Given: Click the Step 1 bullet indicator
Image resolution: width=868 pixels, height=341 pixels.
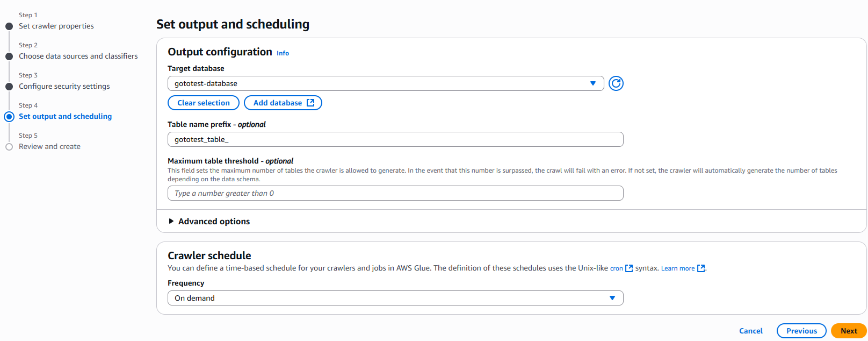Looking at the screenshot, I should [9, 26].
